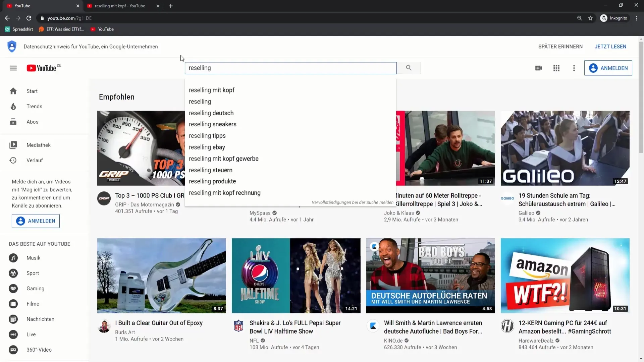Click 'Vervollständigungen bei der Suche melden' link
Viewport: 644px width, 362px height.
tap(352, 202)
